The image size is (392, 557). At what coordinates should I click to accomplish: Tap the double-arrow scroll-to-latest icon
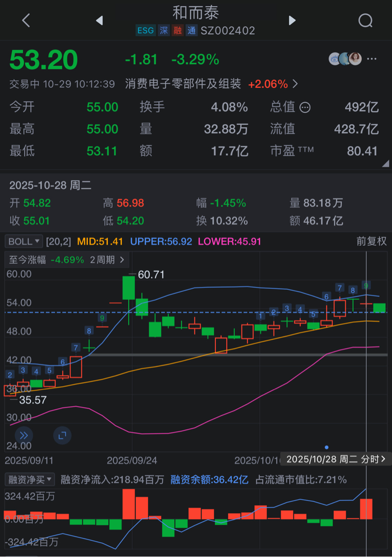(x=24, y=435)
